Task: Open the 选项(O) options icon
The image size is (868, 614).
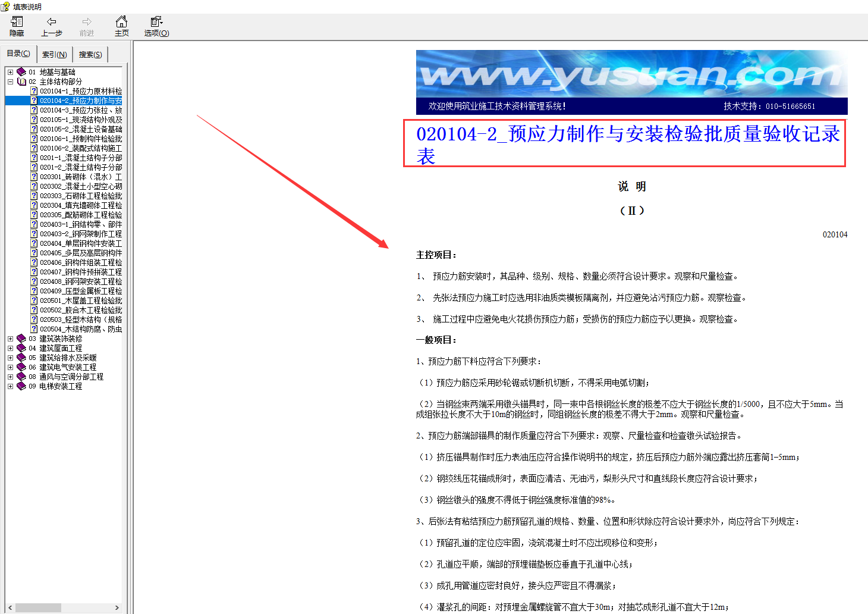Action: 156,22
